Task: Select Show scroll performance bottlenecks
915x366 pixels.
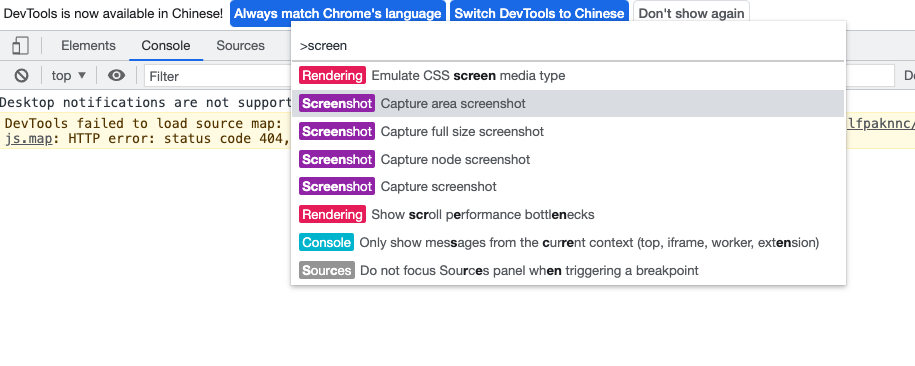Action: pos(567,215)
